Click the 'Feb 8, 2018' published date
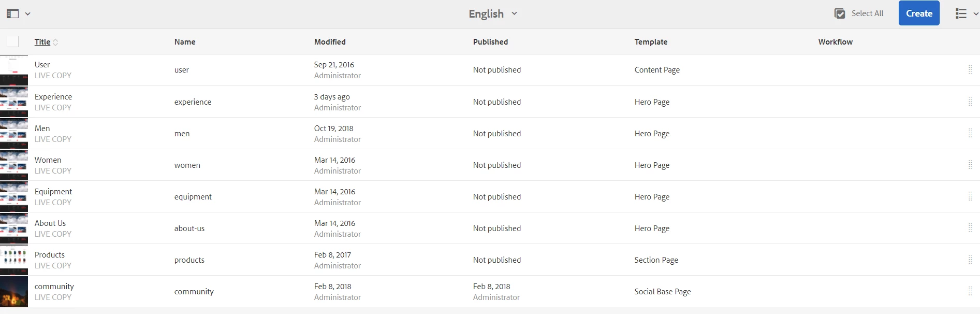 pyautogui.click(x=491, y=287)
